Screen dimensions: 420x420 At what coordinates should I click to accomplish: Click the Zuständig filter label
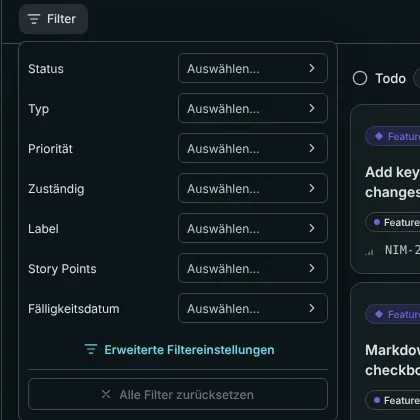56,189
